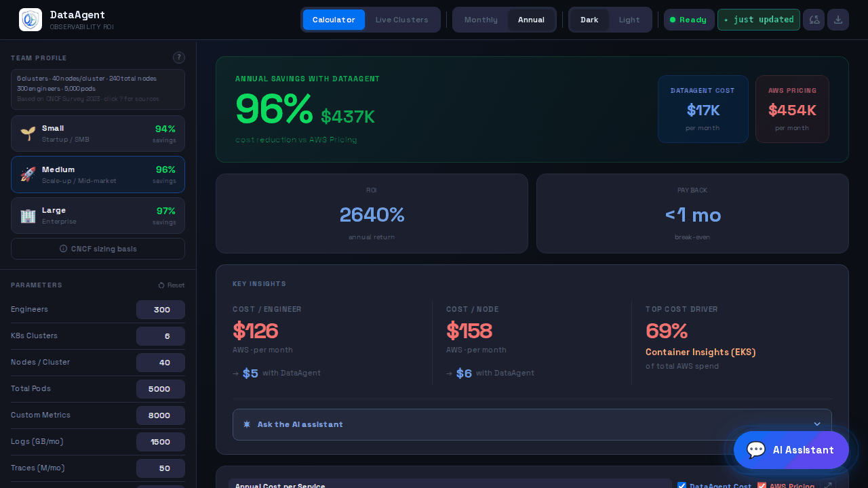The height and width of the screenshot is (488, 868).
Task: Switch to Light theme
Action: (629, 20)
